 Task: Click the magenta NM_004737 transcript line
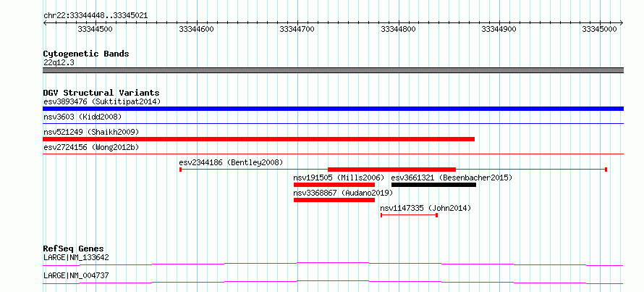[x=333, y=282]
